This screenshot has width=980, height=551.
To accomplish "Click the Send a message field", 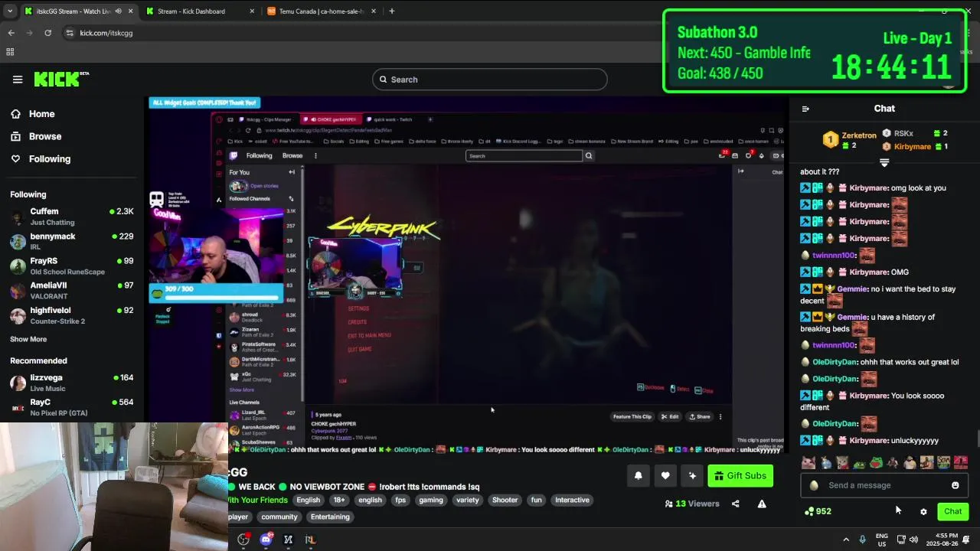I will (884, 485).
